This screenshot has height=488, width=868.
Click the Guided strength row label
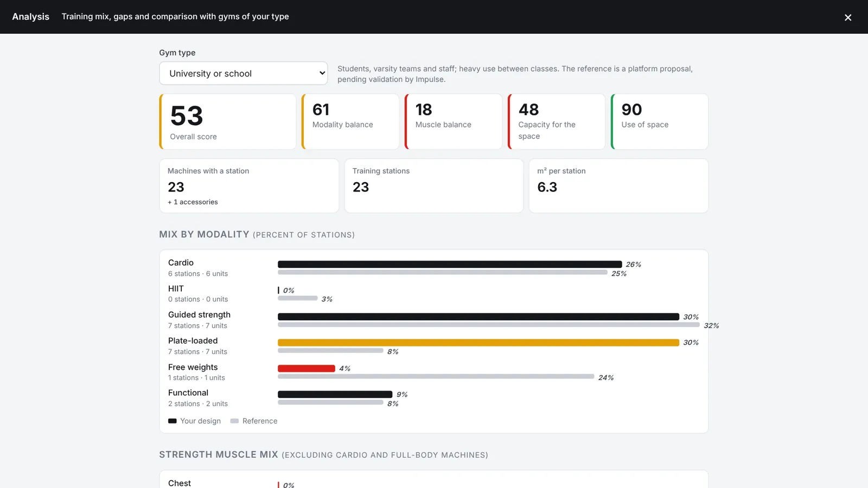pyautogui.click(x=199, y=314)
